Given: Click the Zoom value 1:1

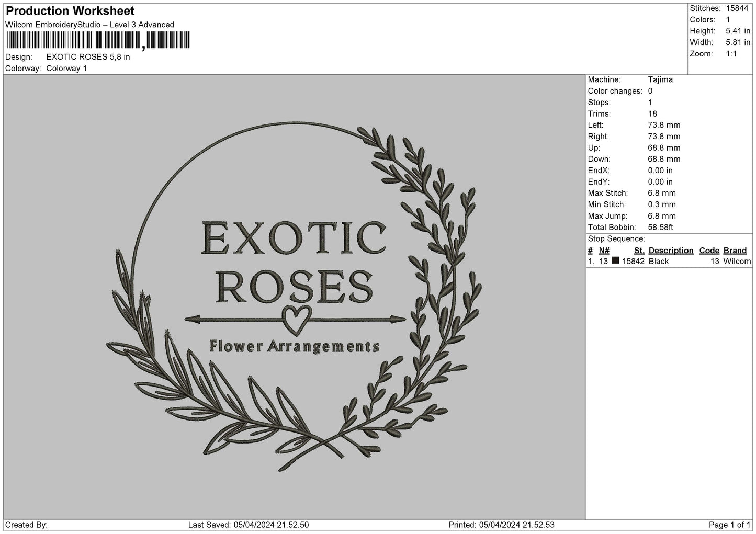Looking at the screenshot, I should coord(731,54).
